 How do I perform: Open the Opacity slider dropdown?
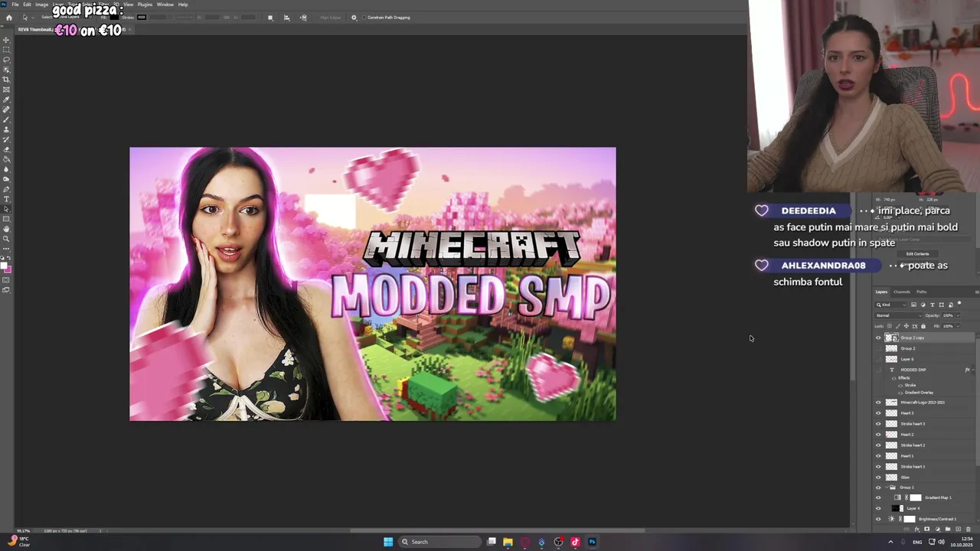[x=958, y=315]
